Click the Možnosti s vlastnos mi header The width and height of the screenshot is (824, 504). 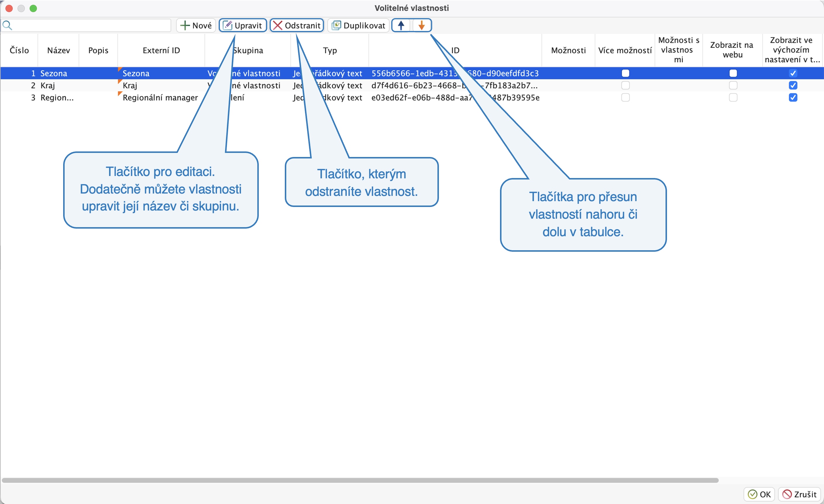pyautogui.click(x=679, y=50)
